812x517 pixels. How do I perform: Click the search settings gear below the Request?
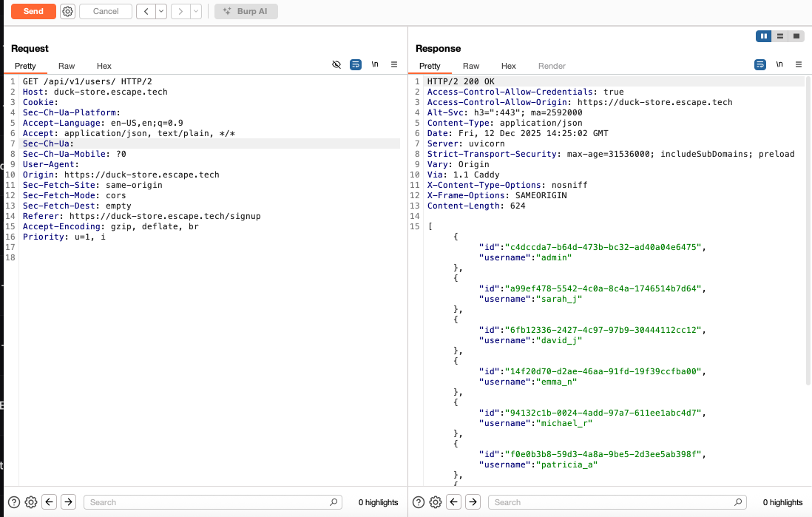point(30,501)
